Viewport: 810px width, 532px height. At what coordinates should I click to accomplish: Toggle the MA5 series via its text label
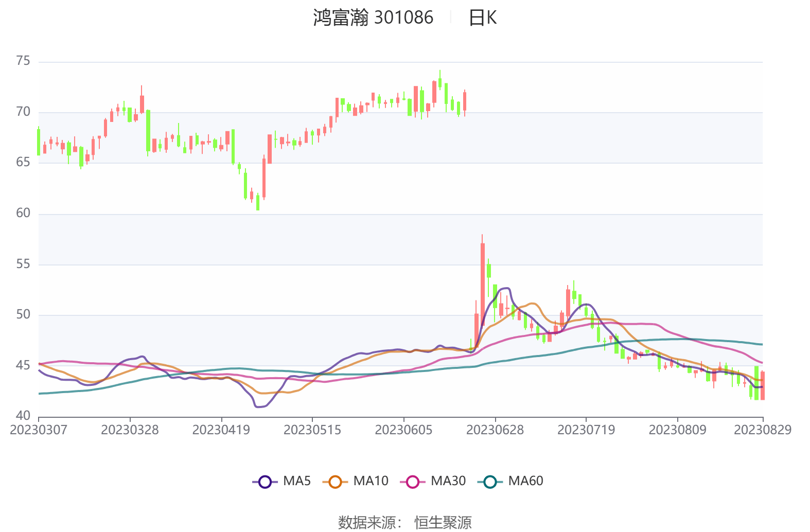click(x=297, y=481)
